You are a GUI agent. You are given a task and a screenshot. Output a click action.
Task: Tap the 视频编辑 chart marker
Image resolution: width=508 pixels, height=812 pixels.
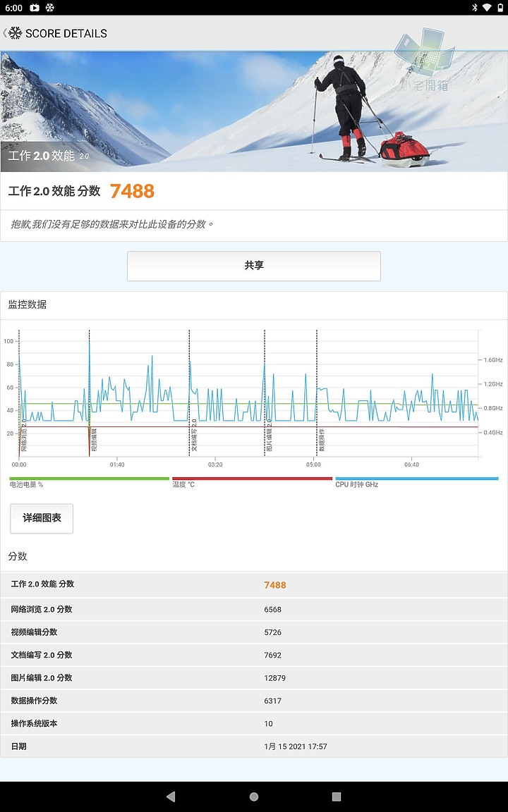point(94,440)
